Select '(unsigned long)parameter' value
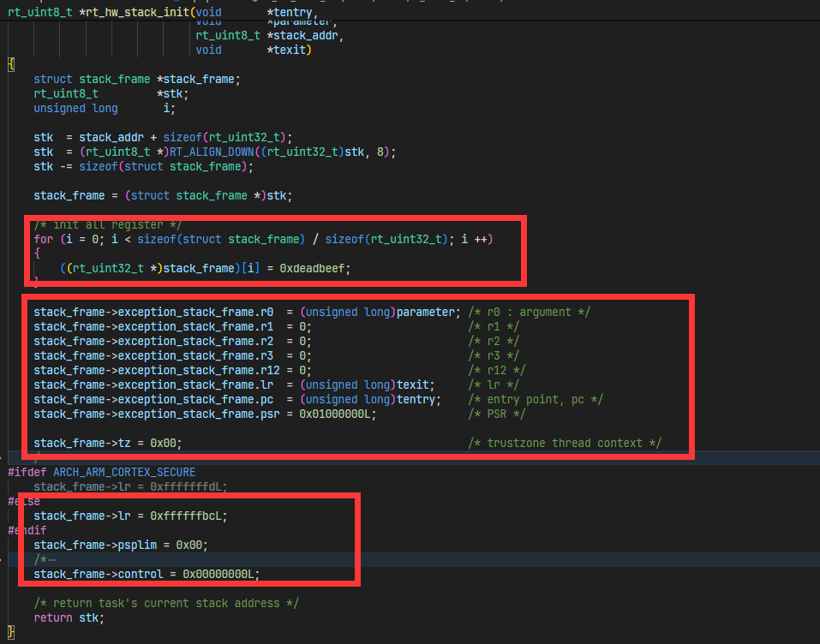Screen dimensions: 820x644 [378, 312]
